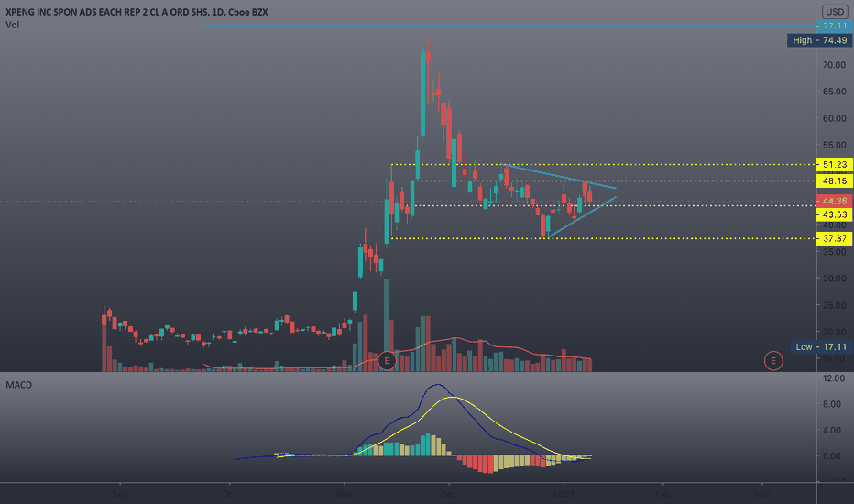Click the 8.00 MACD axis tick
The image size is (854, 504).
tap(832, 404)
